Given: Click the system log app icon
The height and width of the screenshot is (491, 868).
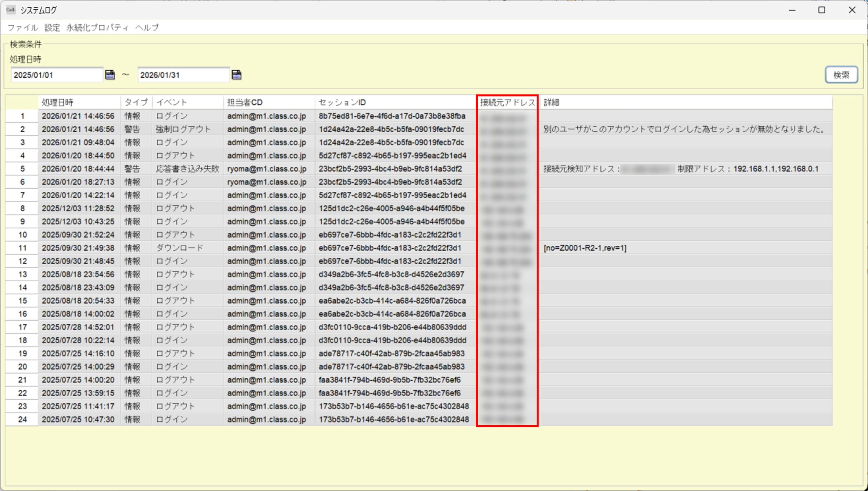Looking at the screenshot, I should (x=11, y=10).
